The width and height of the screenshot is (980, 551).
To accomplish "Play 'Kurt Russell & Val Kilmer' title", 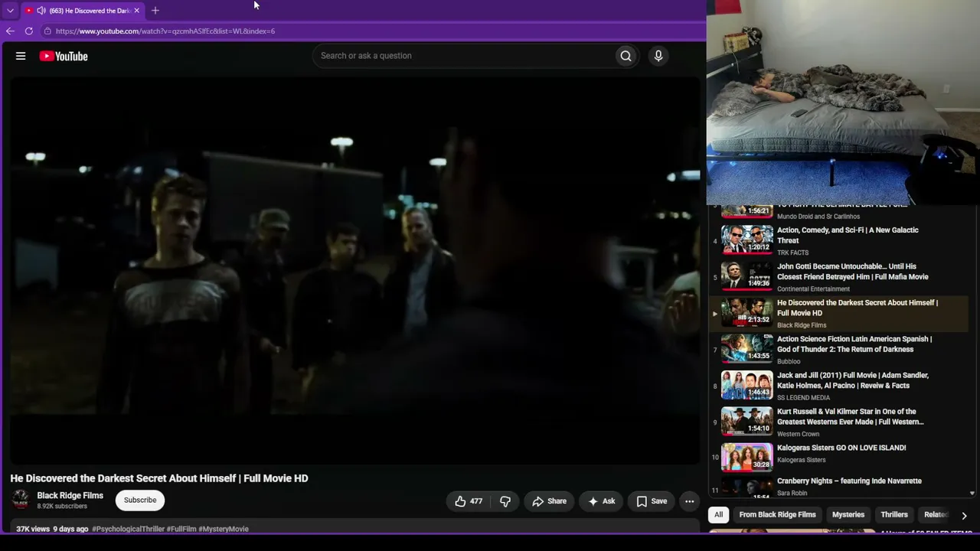I will click(x=851, y=417).
